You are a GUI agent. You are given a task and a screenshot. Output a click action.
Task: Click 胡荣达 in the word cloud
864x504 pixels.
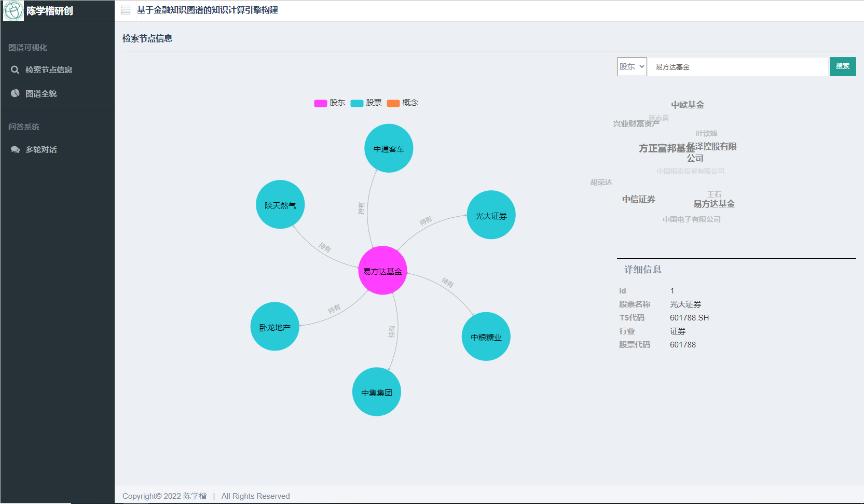coord(601,182)
